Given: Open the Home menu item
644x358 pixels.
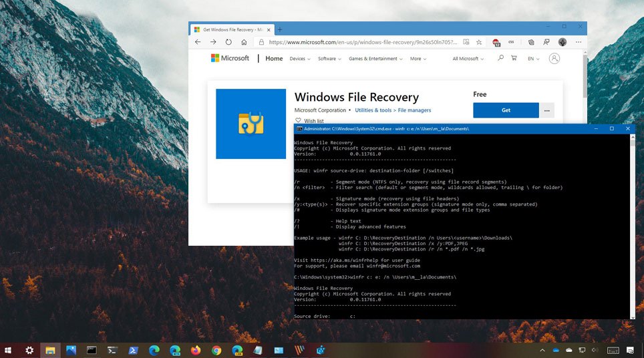Looking at the screenshot, I should [274, 59].
